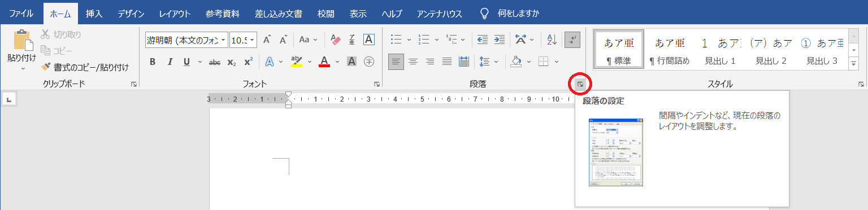Apply strikethrough (abc) formatting
The height and width of the screenshot is (210, 868).
coord(215,62)
